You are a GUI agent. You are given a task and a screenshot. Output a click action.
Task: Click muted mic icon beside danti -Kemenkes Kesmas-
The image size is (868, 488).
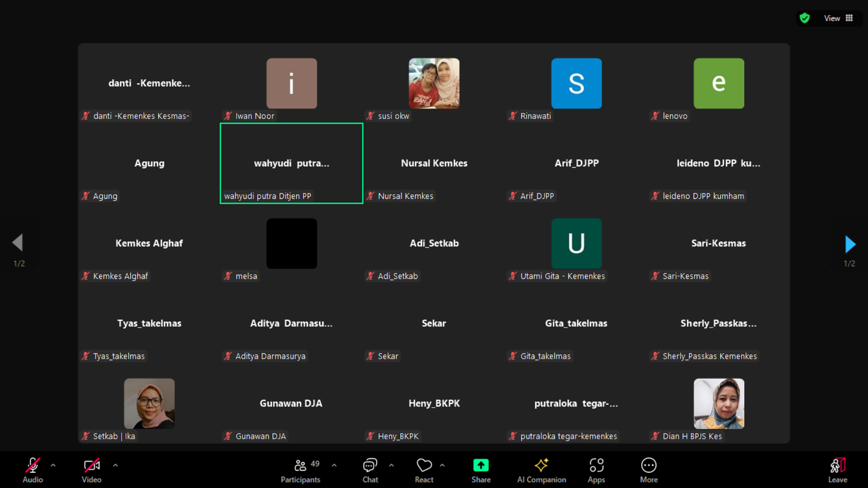point(85,116)
